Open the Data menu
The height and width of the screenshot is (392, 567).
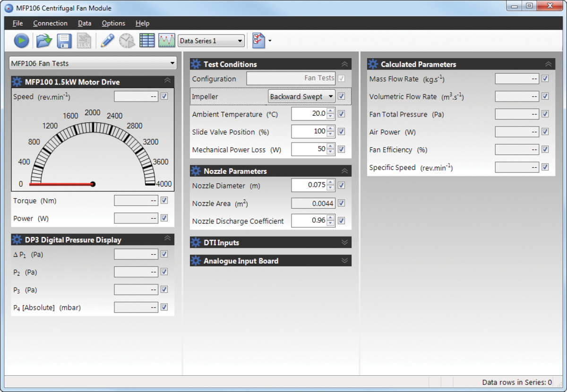[85, 23]
